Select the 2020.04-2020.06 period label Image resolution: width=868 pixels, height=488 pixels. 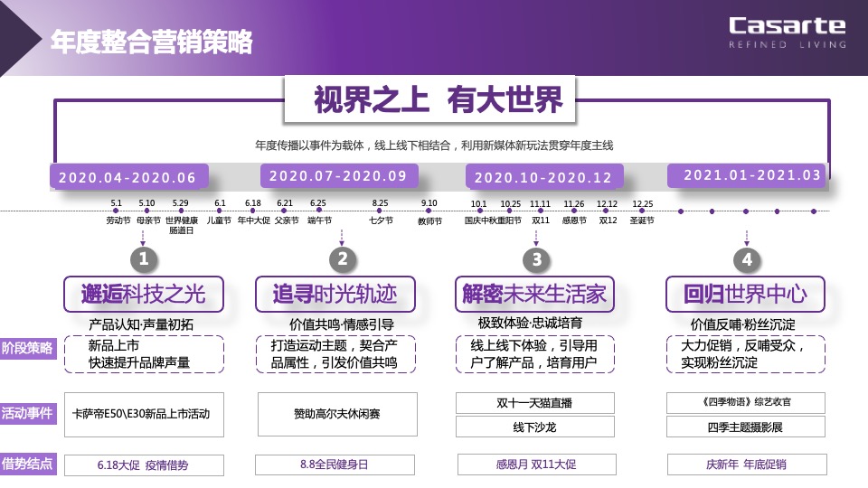click(x=127, y=178)
